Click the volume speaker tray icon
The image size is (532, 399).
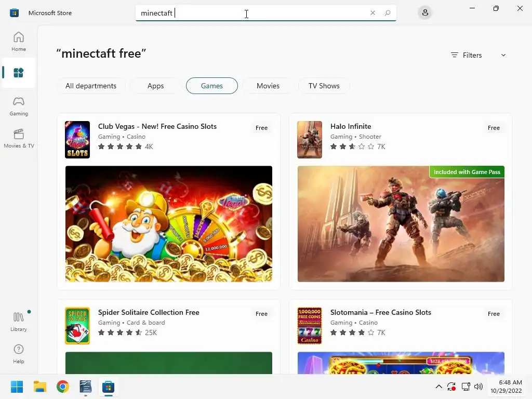478,387
